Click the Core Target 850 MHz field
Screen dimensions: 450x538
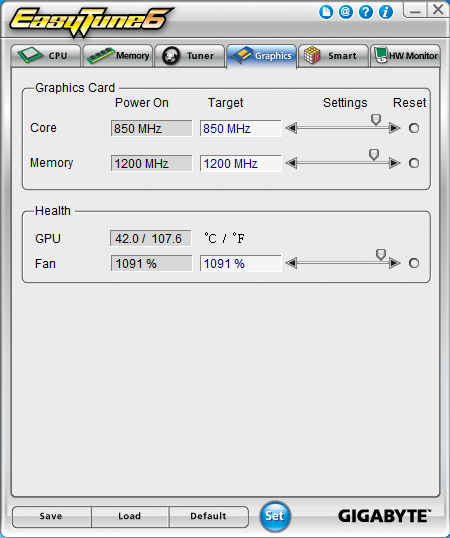pos(240,128)
